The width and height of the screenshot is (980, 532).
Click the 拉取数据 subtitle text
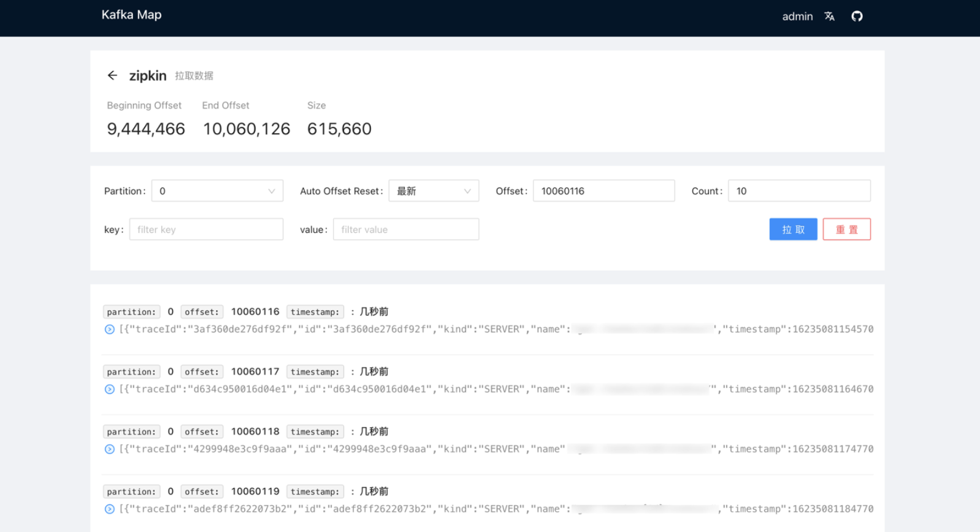point(194,76)
